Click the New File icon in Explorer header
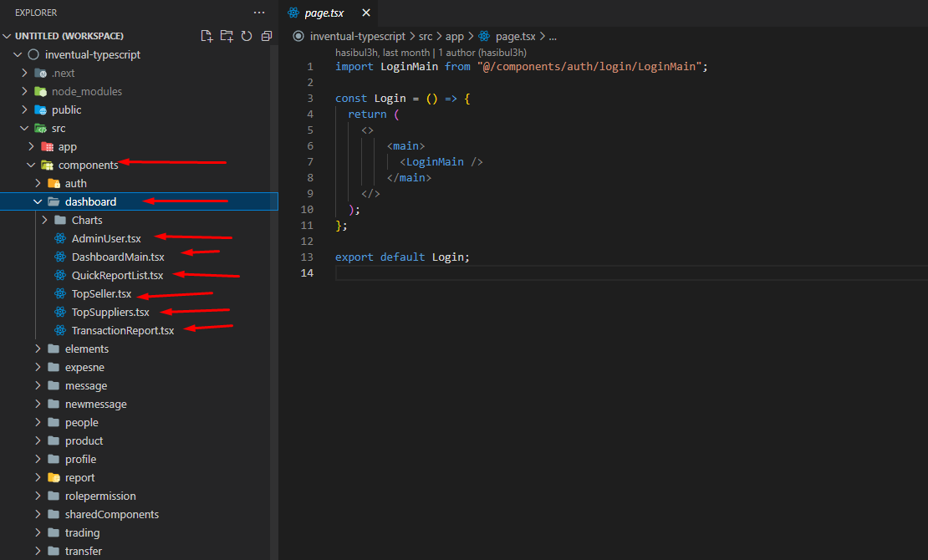 tap(207, 36)
